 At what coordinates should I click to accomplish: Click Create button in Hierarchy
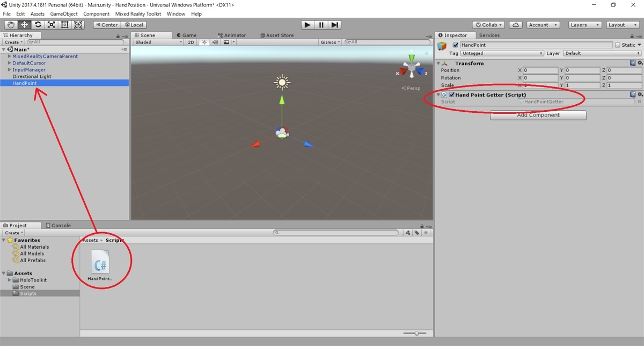[x=13, y=42]
